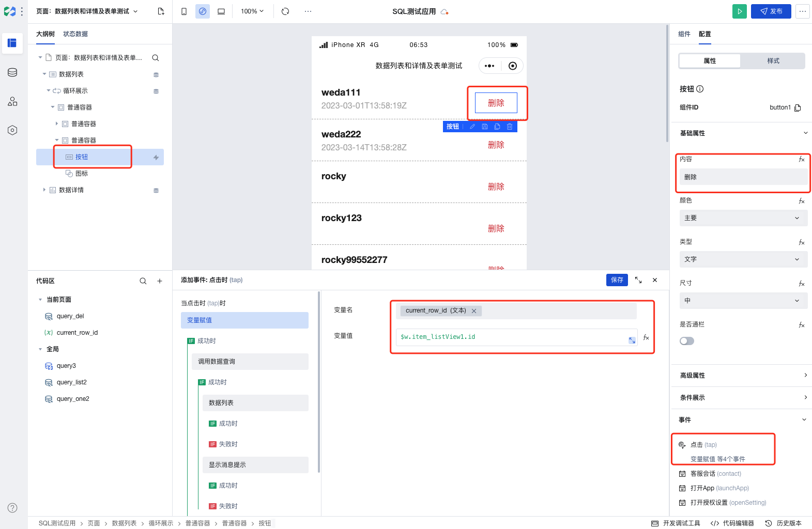Open the top-right more menu

point(803,11)
